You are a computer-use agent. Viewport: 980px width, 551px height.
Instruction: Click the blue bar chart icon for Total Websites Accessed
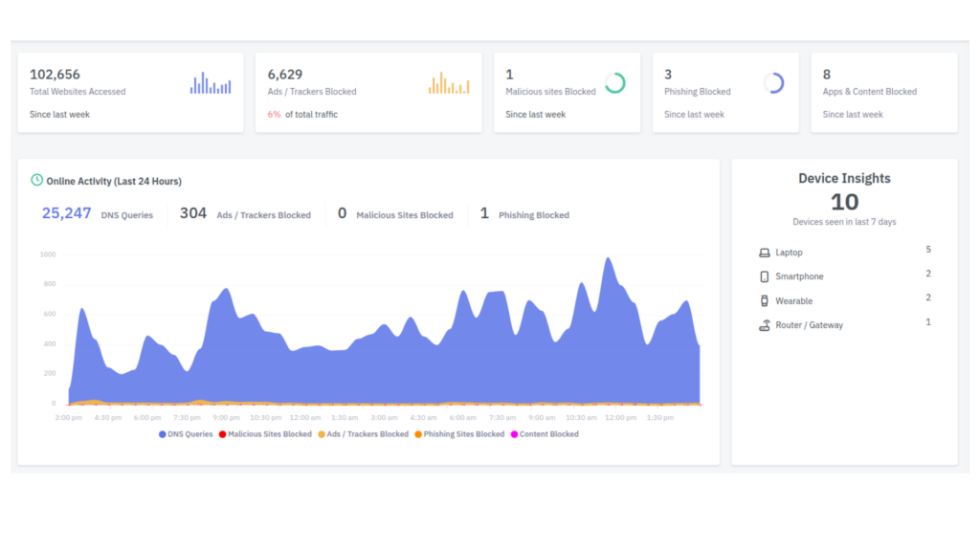(x=211, y=84)
